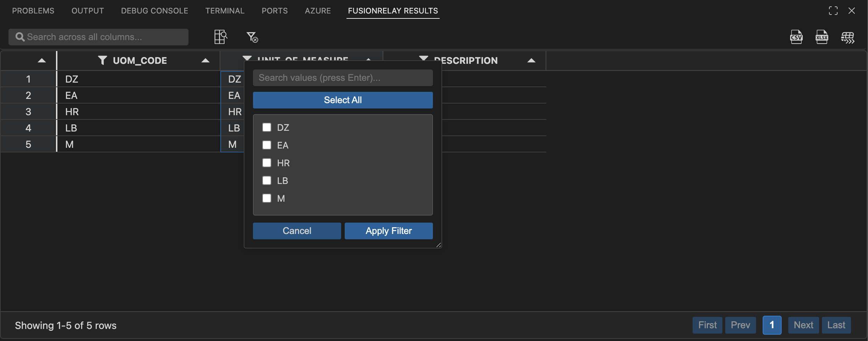Check the EA filter value
Screen dimensions: 868x341
(x=267, y=145)
